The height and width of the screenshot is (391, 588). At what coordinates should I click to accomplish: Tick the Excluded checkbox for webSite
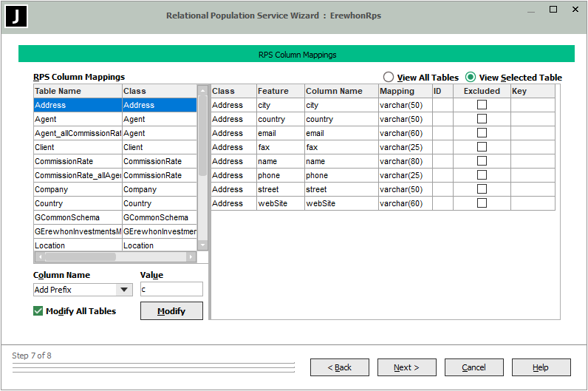point(482,203)
